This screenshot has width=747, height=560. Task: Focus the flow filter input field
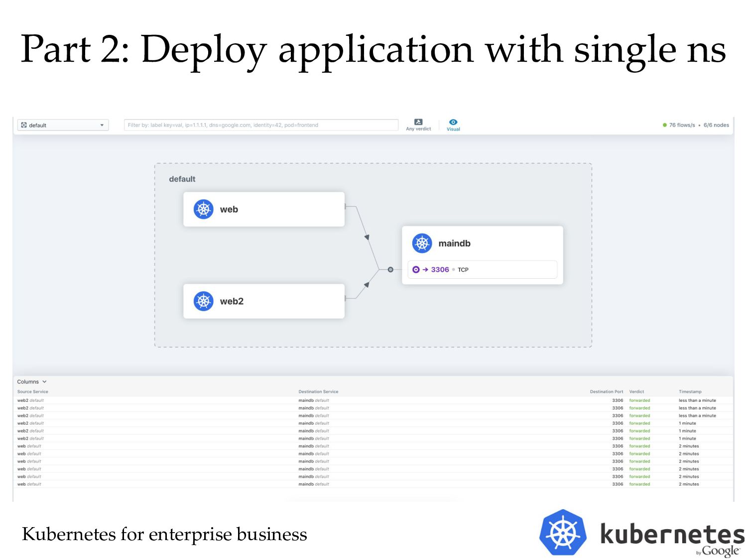[261, 125]
